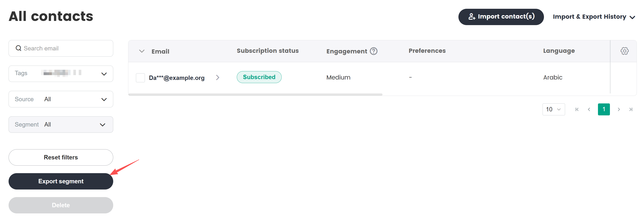Click the Reset filters button
The image size is (644, 217).
tap(61, 157)
